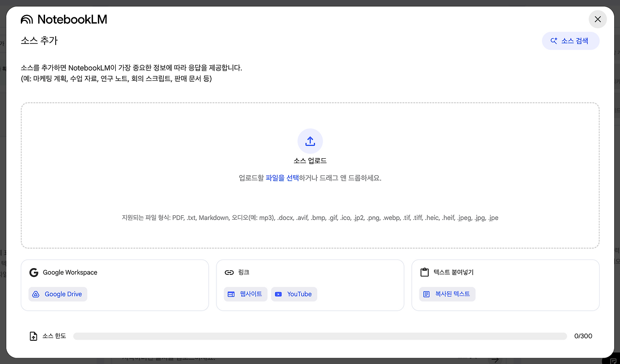Click the clipboard icon beside 텍스트 붙여넣기

point(424,272)
